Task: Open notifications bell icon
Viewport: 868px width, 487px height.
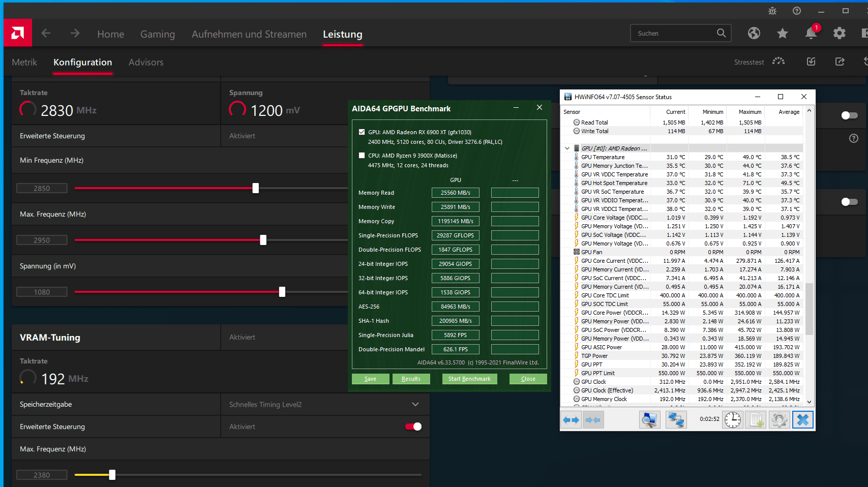Action: point(811,33)
